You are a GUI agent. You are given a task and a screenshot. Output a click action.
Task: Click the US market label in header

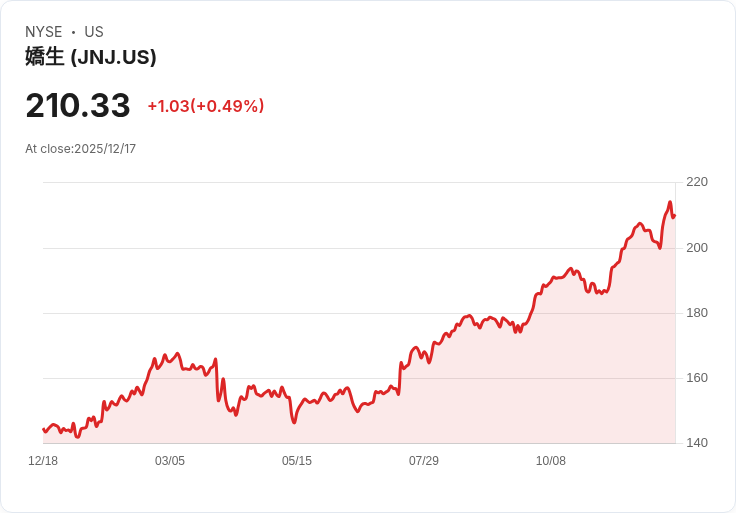[94, 32]
